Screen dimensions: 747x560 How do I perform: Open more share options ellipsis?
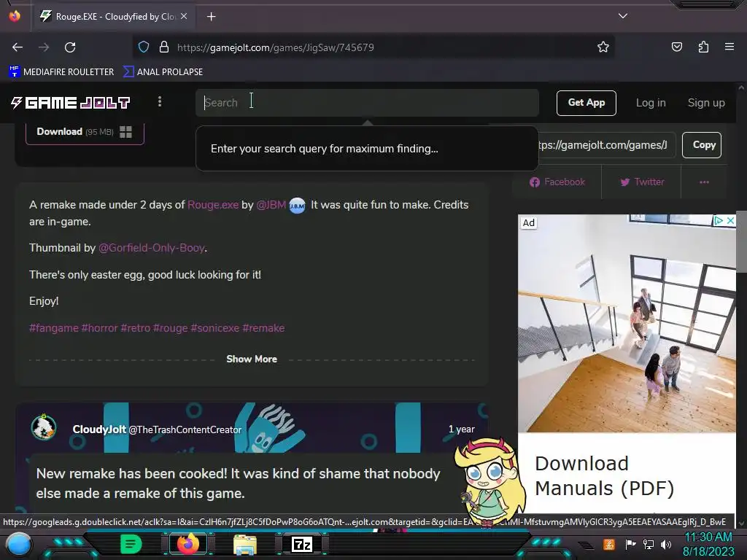tap(704, 182)
